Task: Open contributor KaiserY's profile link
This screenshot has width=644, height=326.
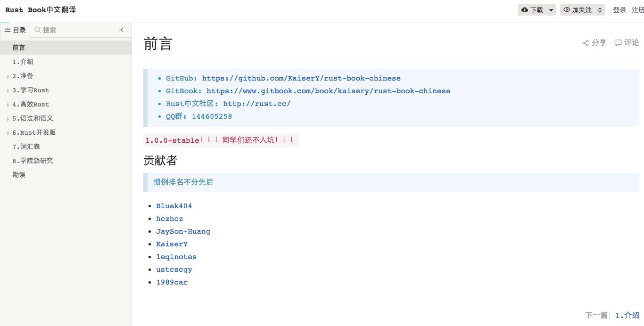Action: (x=172, y=244)
